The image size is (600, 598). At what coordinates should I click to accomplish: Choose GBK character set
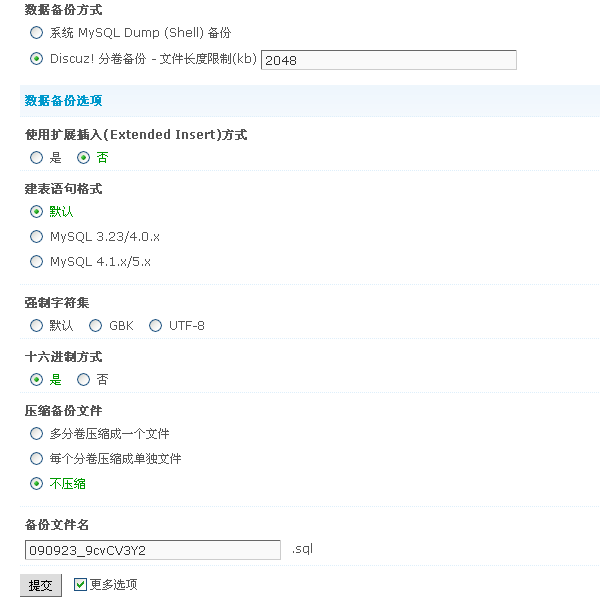(96, 326)
